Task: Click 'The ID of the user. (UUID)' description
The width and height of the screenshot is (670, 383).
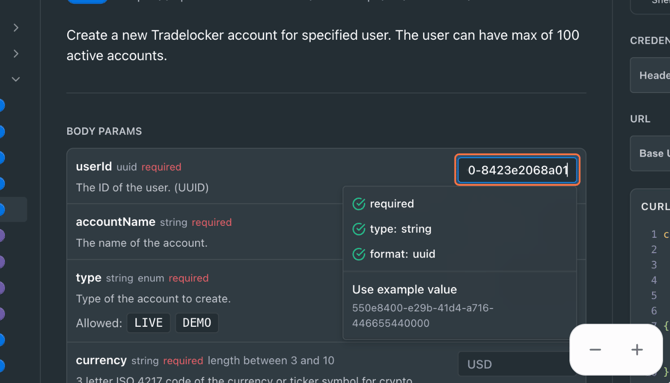Action: 142,188
